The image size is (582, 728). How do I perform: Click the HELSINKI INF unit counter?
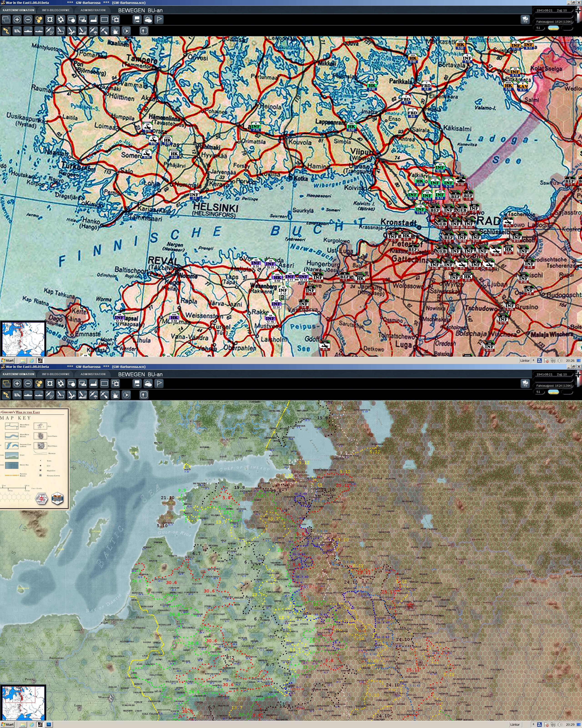[194, 195]
